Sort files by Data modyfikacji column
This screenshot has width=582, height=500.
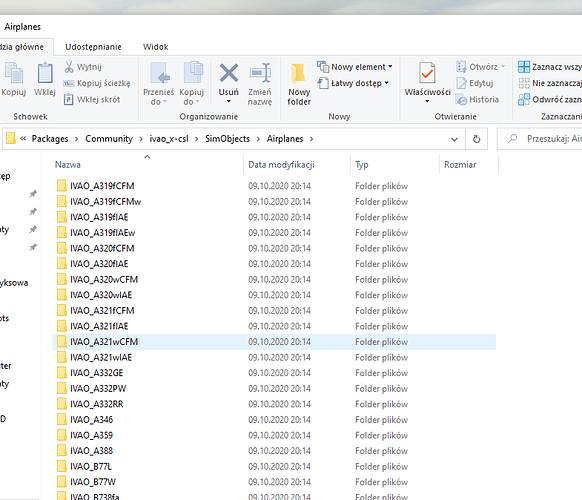[281, 164]
